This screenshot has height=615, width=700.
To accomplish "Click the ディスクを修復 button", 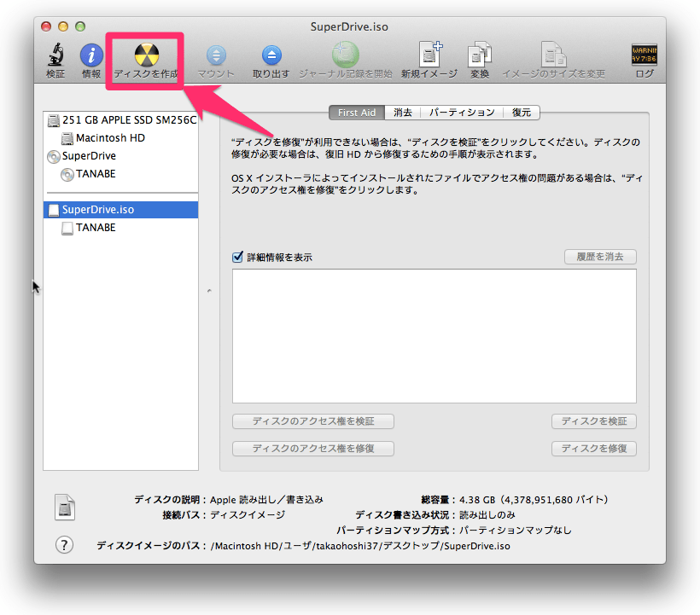I will point(594,448).
